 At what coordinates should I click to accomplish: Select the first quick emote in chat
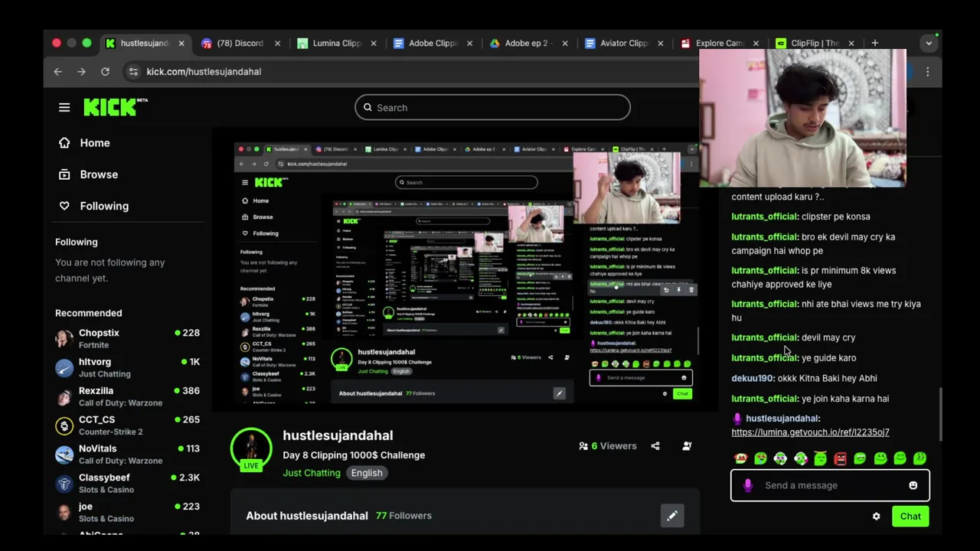pyautogui.click(x=740, y=458)
